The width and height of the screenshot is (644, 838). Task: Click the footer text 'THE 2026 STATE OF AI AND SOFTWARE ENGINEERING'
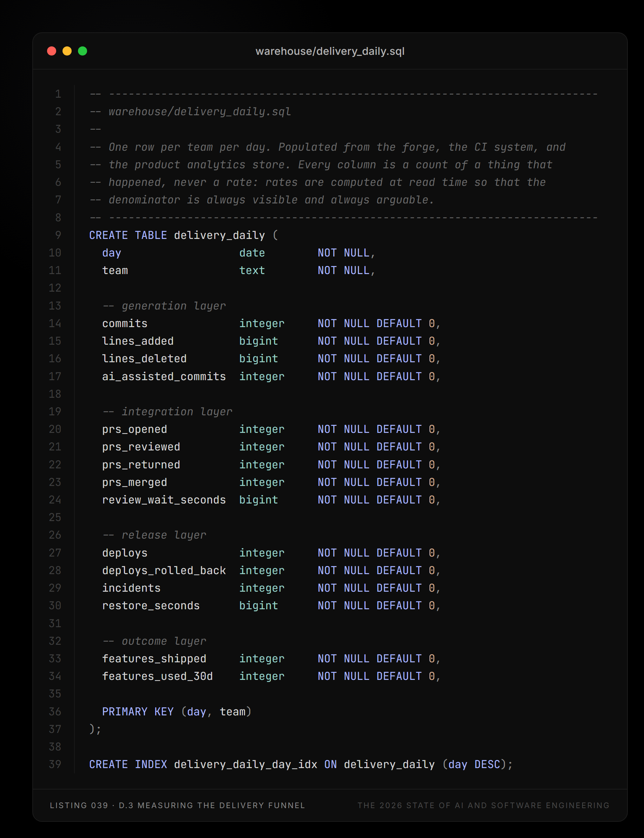click(484, 805)
